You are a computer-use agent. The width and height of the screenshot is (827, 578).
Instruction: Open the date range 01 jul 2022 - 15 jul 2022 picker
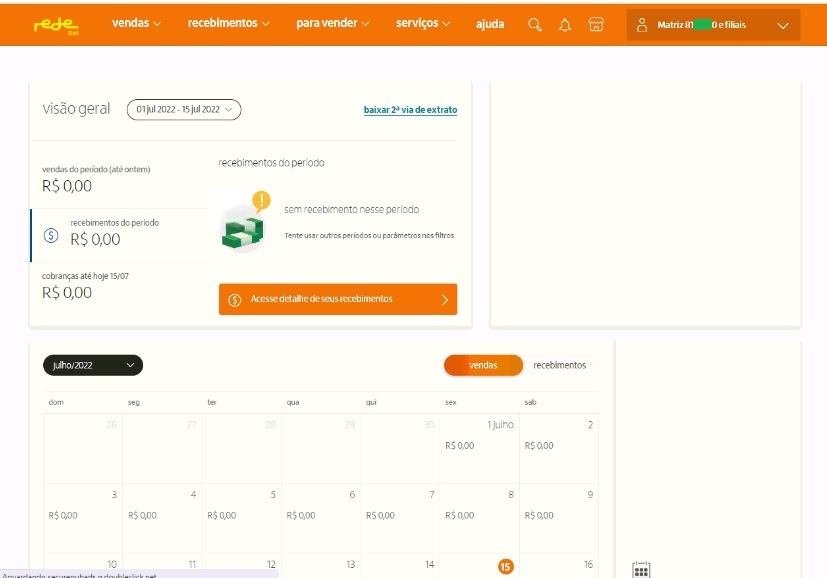coord(184,110)
